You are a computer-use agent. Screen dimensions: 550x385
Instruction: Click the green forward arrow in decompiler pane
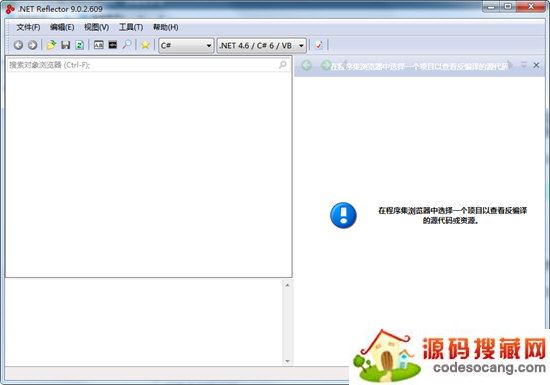(326, 65)
